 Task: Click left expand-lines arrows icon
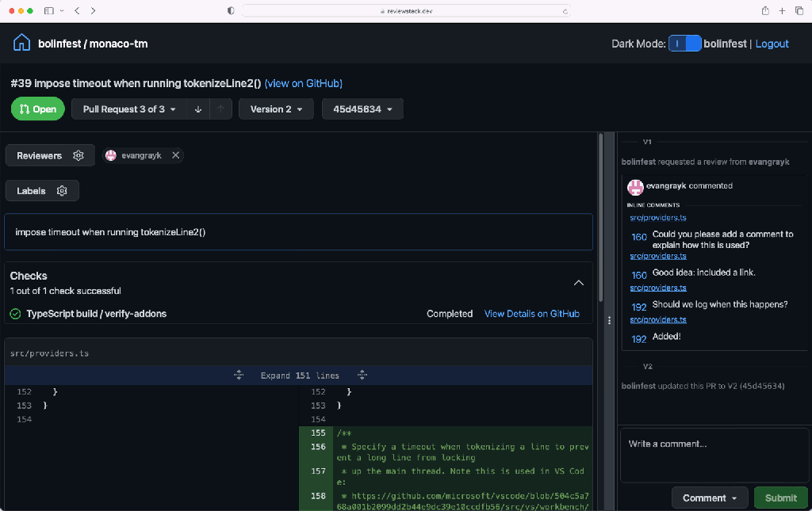coord(239,375)
